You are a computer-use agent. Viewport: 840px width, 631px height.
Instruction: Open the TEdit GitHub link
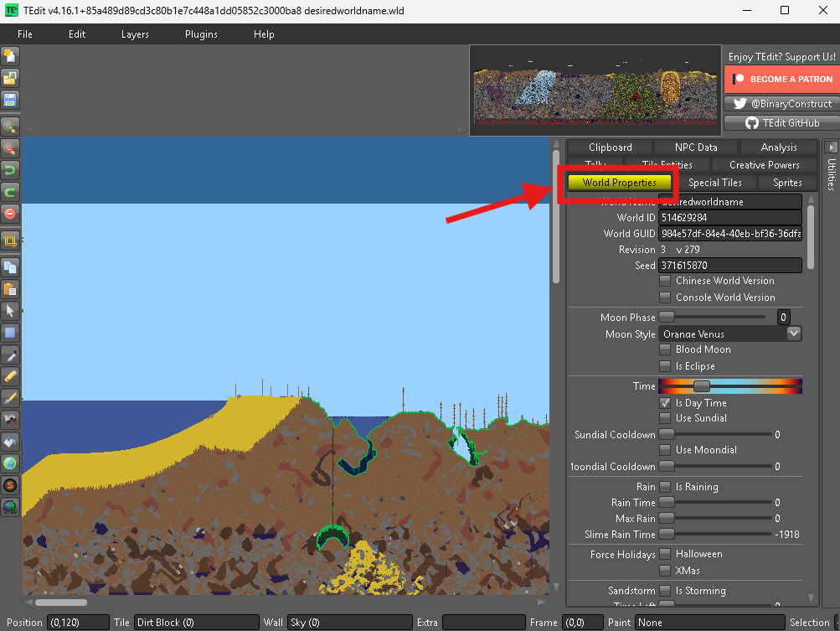[782, 123]
